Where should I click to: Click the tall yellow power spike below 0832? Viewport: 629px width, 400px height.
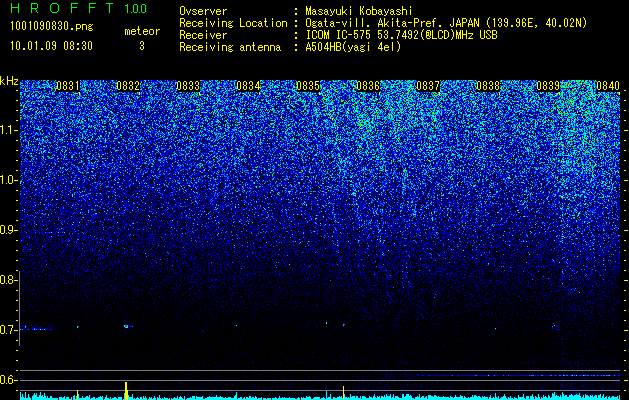pos(126,391)
